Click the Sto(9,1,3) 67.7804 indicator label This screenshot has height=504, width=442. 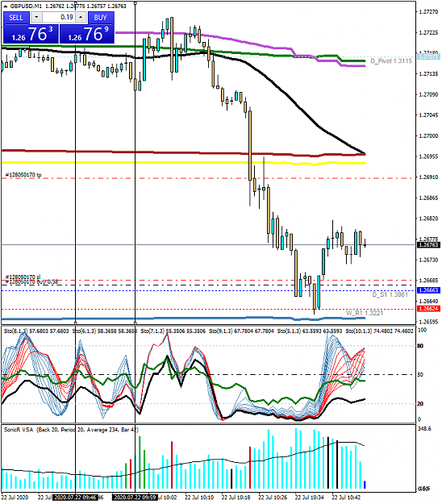pyautogui.click(x=241, y=331)
